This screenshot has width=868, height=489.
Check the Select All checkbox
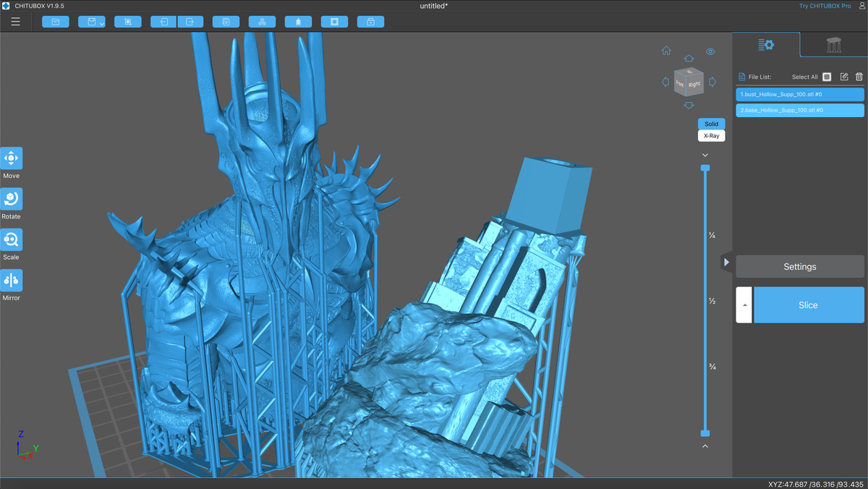(x=827, y=77)
